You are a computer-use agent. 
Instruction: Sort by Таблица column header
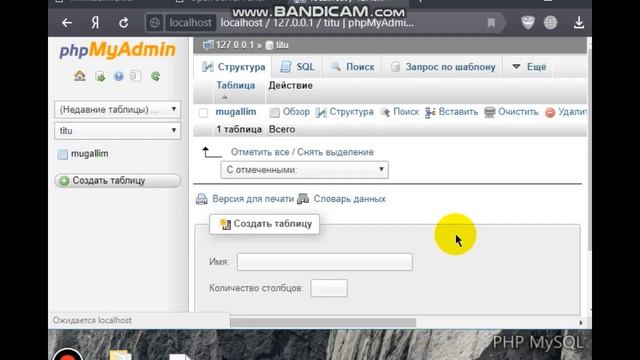[x=236, y=85]
